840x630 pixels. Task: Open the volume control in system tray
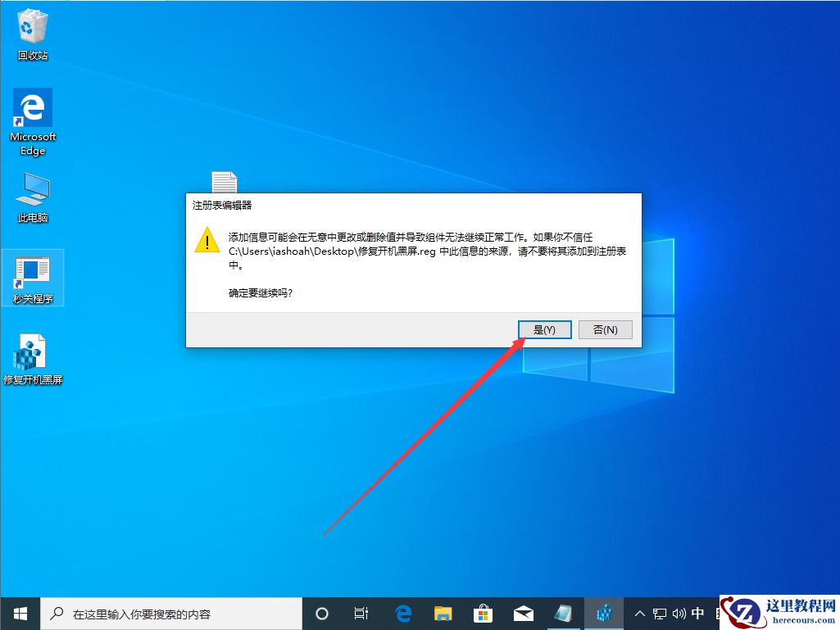click(680, 613)
